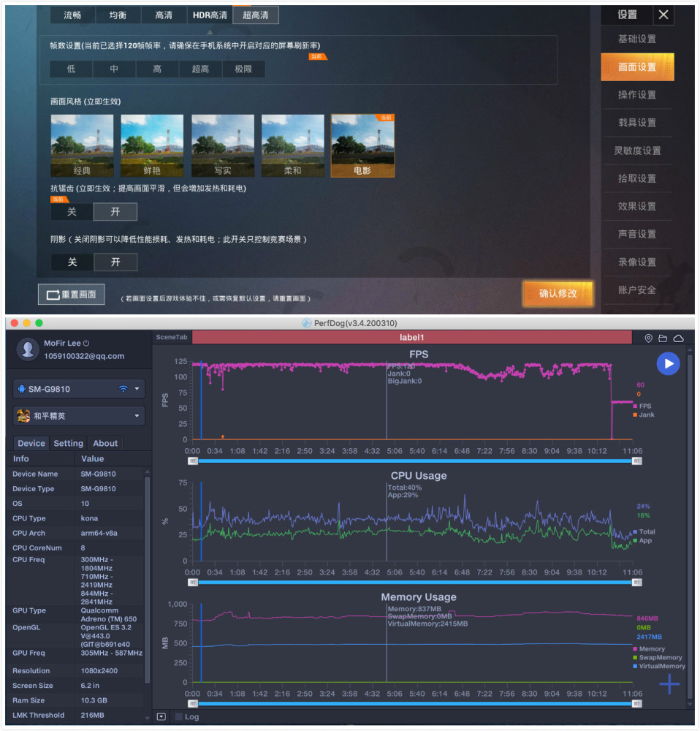
Task: Switch to the About tab
Action: [105, 444]
